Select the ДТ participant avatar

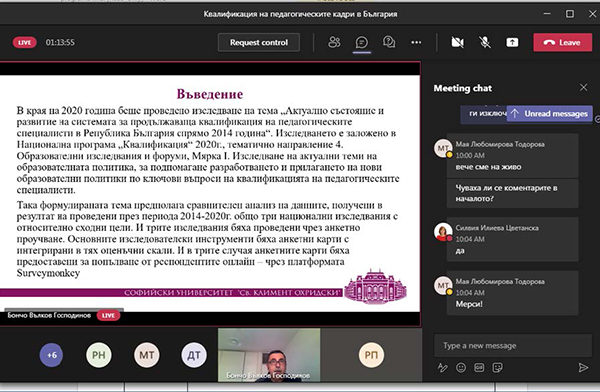194,355
